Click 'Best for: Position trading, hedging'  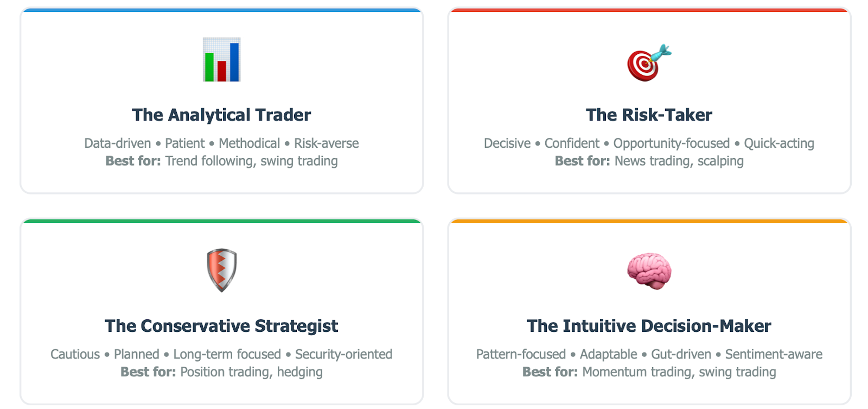click(221, 372)
